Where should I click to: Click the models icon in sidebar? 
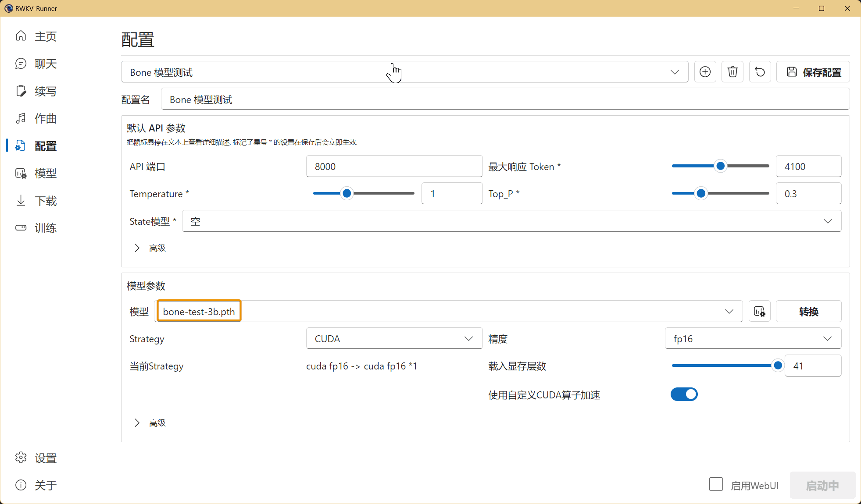click(x=21, y=173)
